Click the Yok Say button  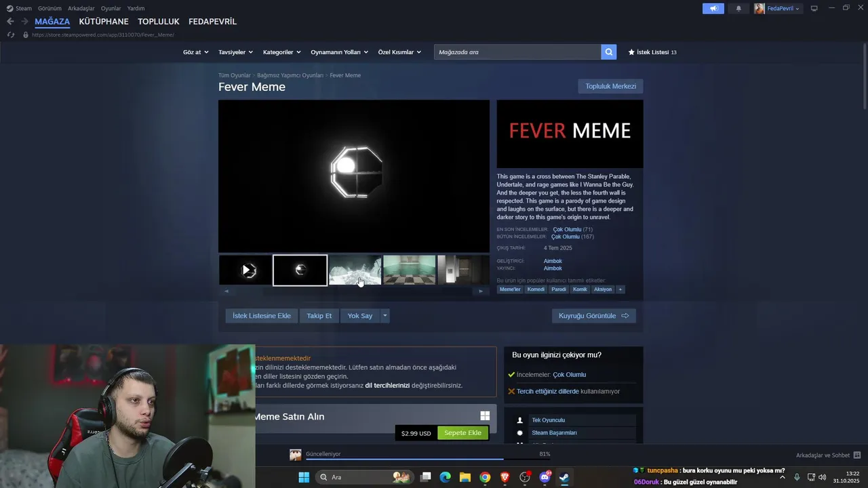pyautogui.click(x=360, y=316)
